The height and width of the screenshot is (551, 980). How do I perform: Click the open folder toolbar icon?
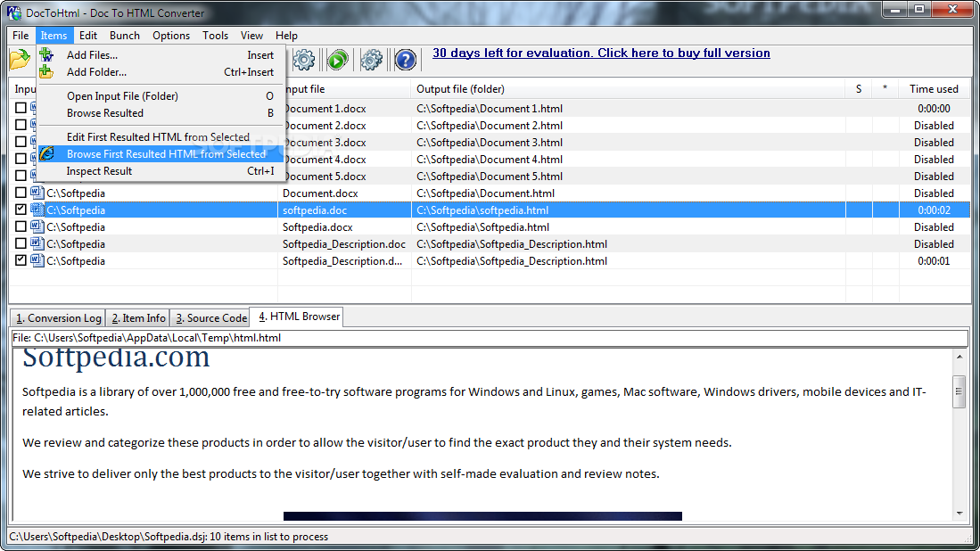20,60
